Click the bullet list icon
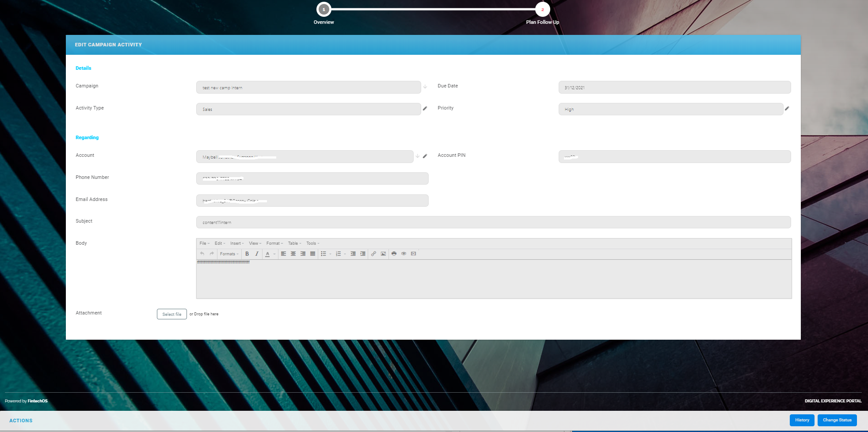 click(324, 254)
